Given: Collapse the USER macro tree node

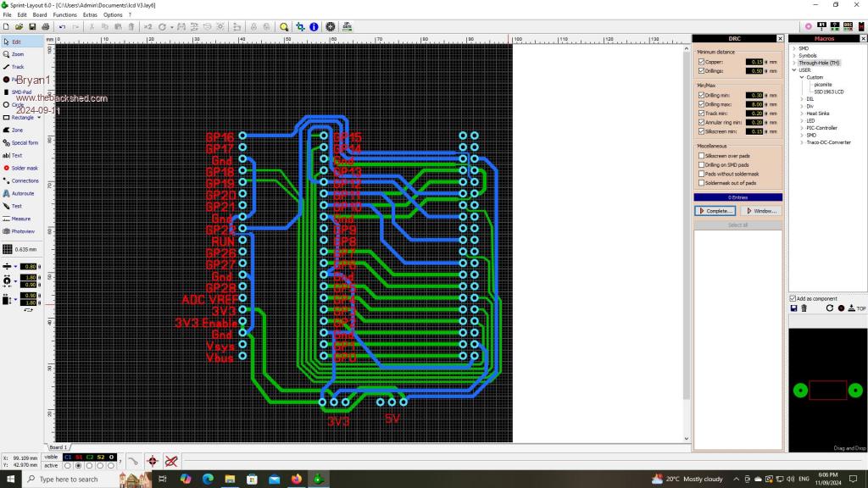Looking at the screenshot, I should pyautogui.click(x=795, y=69).
